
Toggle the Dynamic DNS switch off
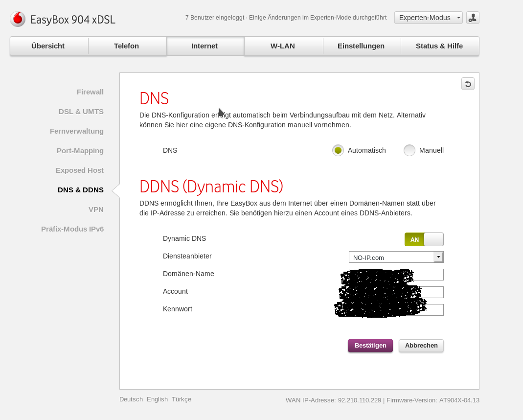point(424,239)
